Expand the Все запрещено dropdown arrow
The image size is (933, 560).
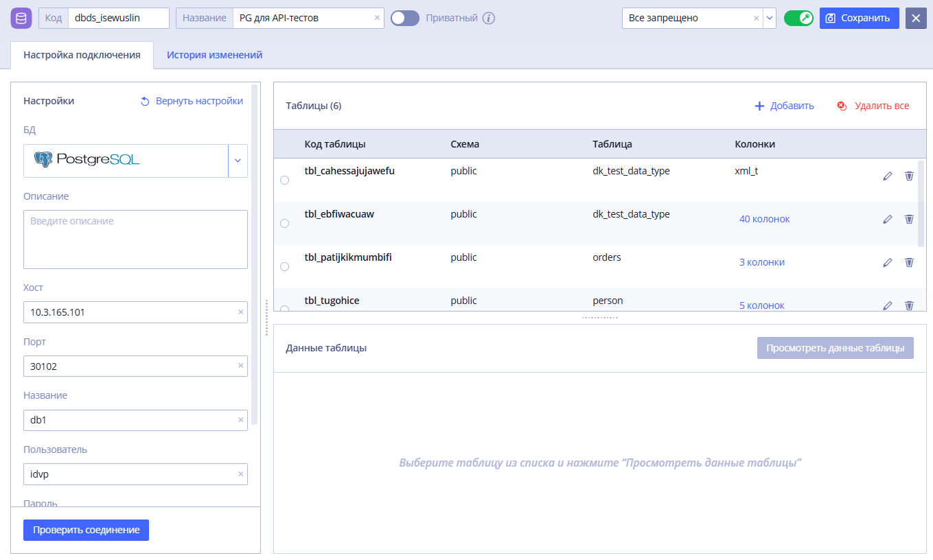[770, 19]
